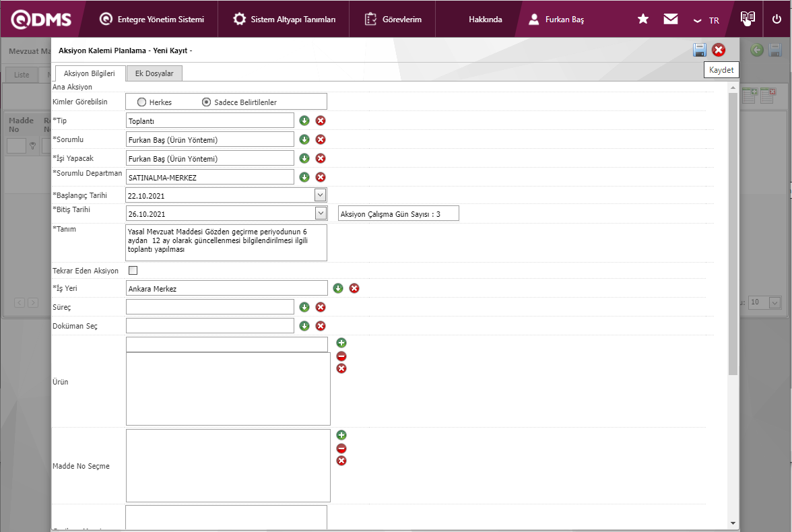This screenshot has height=532, width=792.
Task: Clear the Sorumlu field with red X
Action: click(x=321, y=139)
